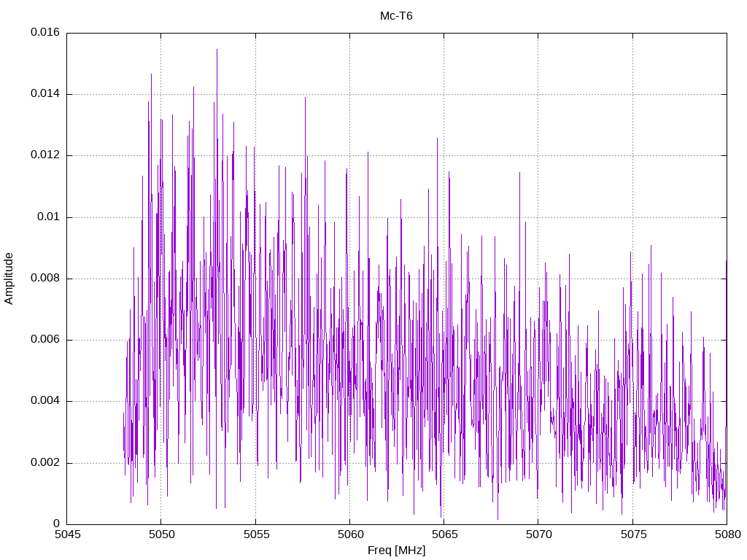747x560 pixels.
Task: Click the tallest spectrum peak near 5053 MHz
Action: pos(217,50)
